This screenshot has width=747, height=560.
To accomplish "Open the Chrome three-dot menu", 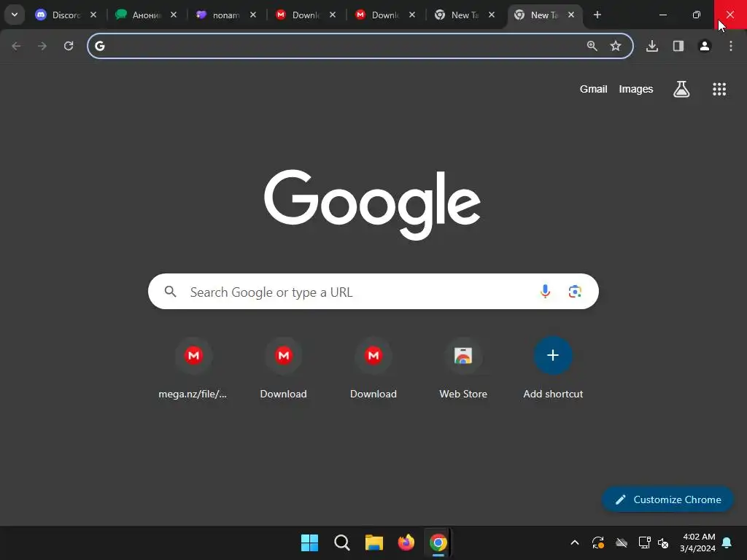I will 731,46.
